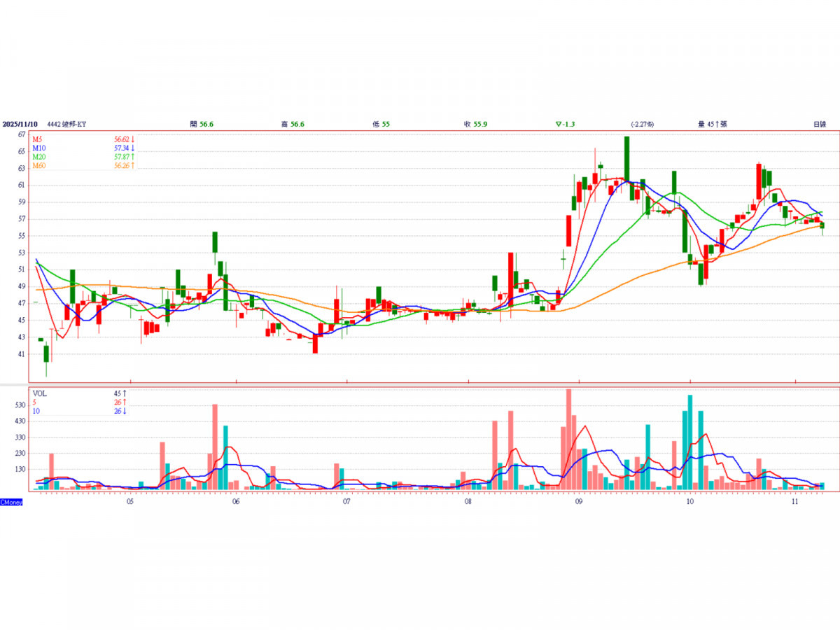Click the 11 month marker on time axis

795,502
